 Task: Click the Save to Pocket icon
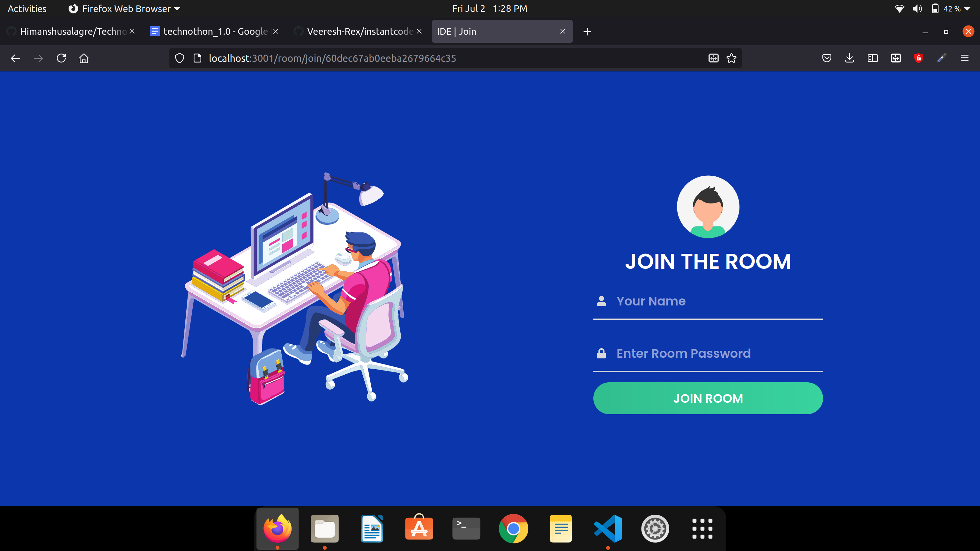point(827,58)
